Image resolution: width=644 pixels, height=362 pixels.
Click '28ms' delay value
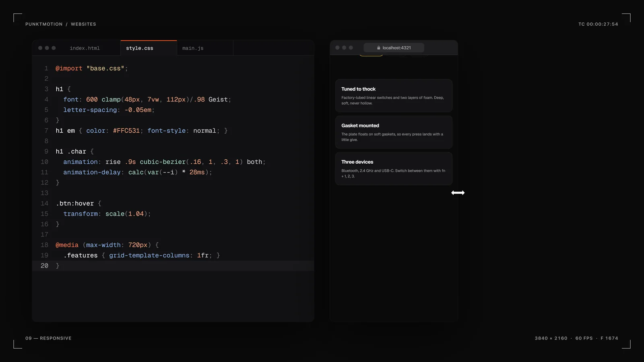click(197, 172)
